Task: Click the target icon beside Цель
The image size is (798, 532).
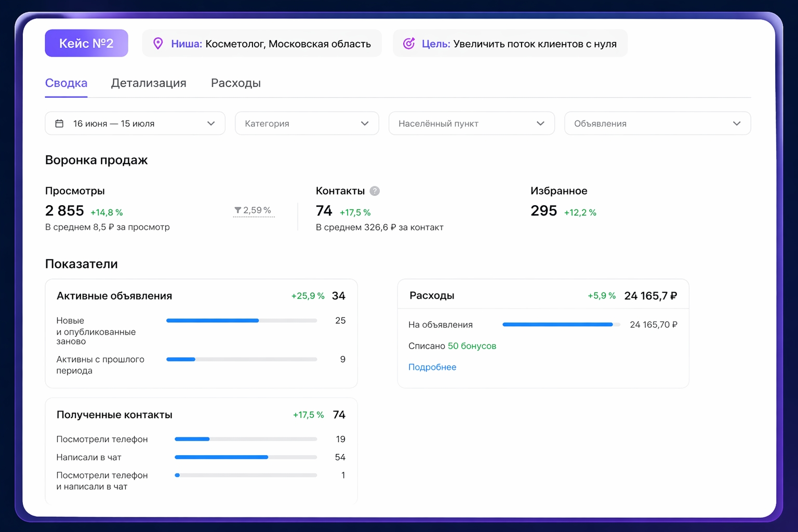Action: (x=409, y=44)
